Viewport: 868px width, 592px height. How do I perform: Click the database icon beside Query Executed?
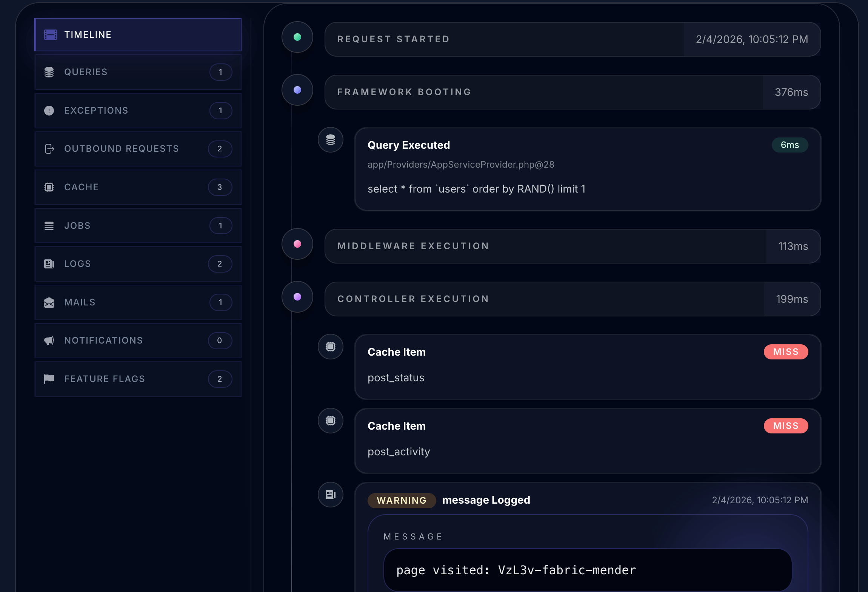pos(331,140)
